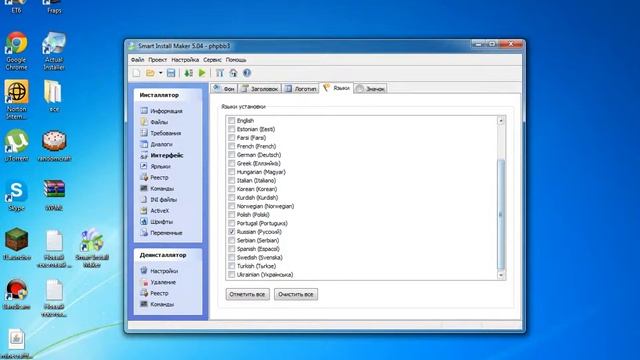The width and height of the screenshot is (640, 360).
Task: Open Диалоги in the sidebar
Action: pyautogui.click(x=157, y=144)
